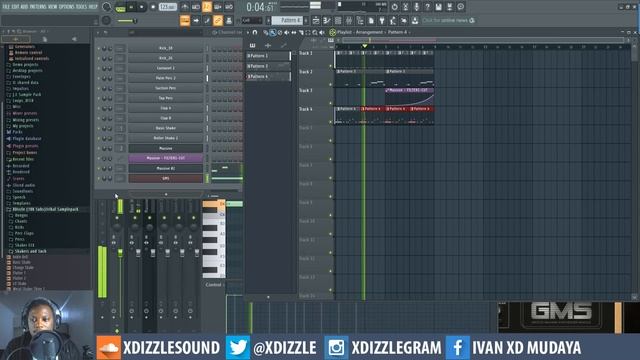The height and width of the screenshot is (360, 640).
Task: Open the browser shortcut icon
Action: (x=360, y=20)
